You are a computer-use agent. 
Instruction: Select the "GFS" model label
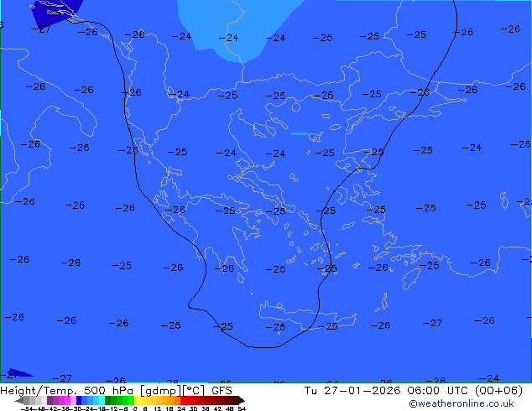[222, 391]
